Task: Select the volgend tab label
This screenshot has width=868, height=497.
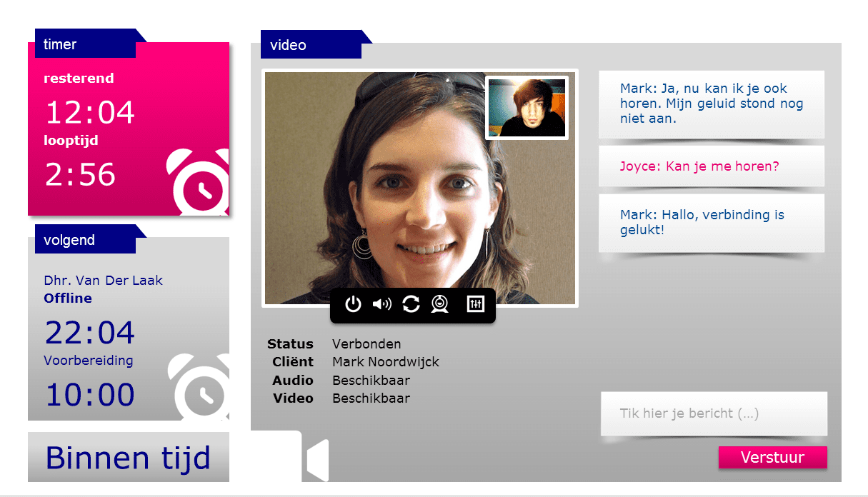Action: [69, 240]
